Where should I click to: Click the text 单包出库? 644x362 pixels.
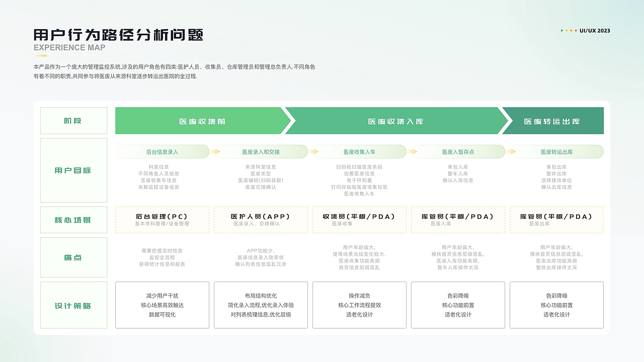pyautogui.click(x=556, y=167)
